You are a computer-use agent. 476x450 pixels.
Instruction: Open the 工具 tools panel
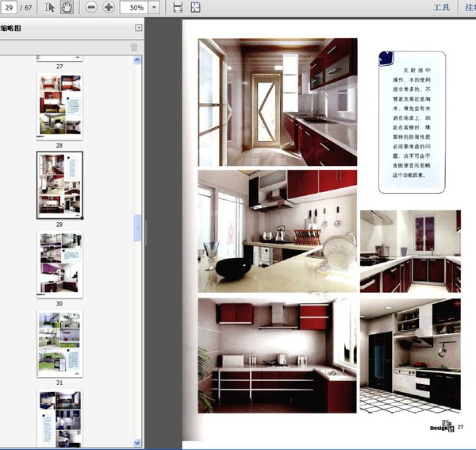coord(441,7)
